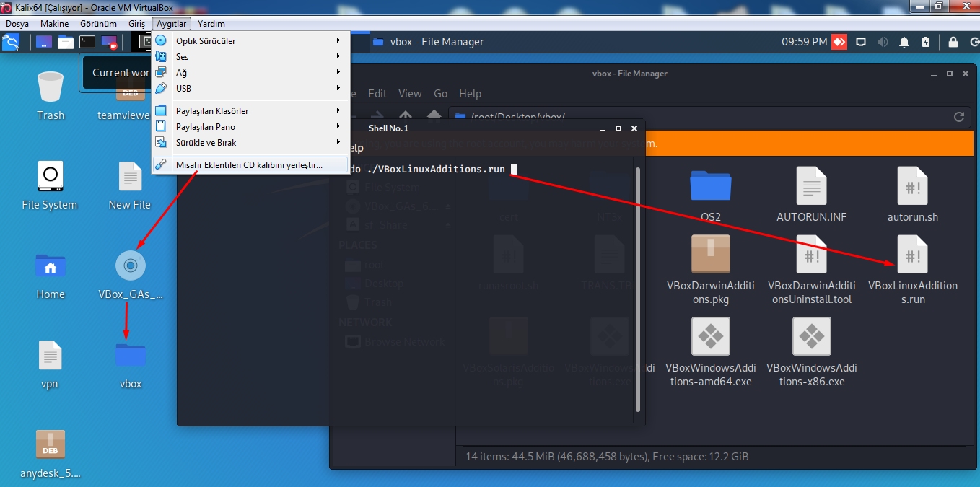Choose Misafir Eklentileri CD kalıbını yerleştir
Screen dimensions: 980x487
click(x=250, y=165)
